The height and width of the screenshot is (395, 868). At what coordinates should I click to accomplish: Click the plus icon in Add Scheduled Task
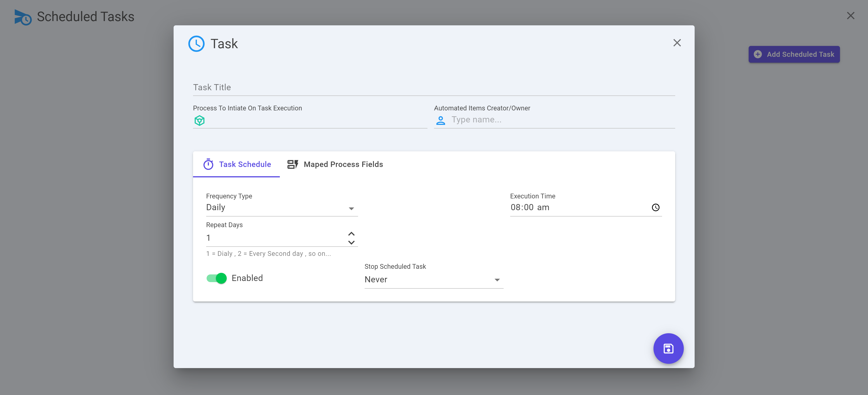coord(757,54)
